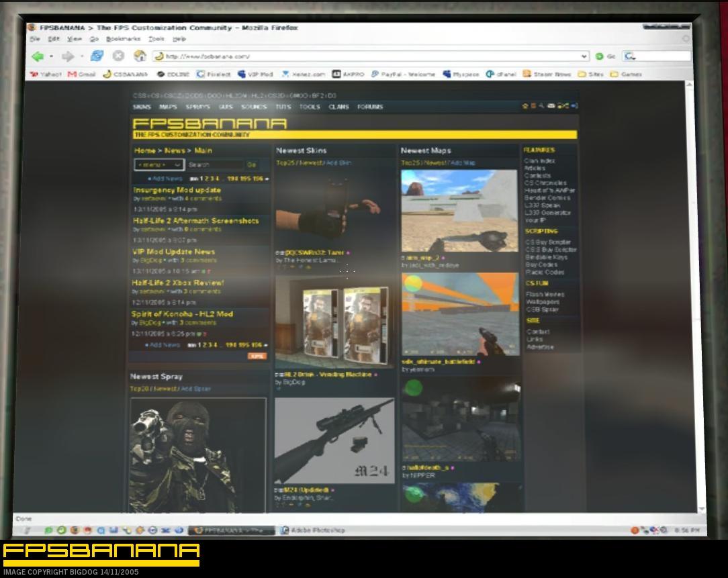Click the site news Search field
The image size is (728, 578).
coord(215,165)
